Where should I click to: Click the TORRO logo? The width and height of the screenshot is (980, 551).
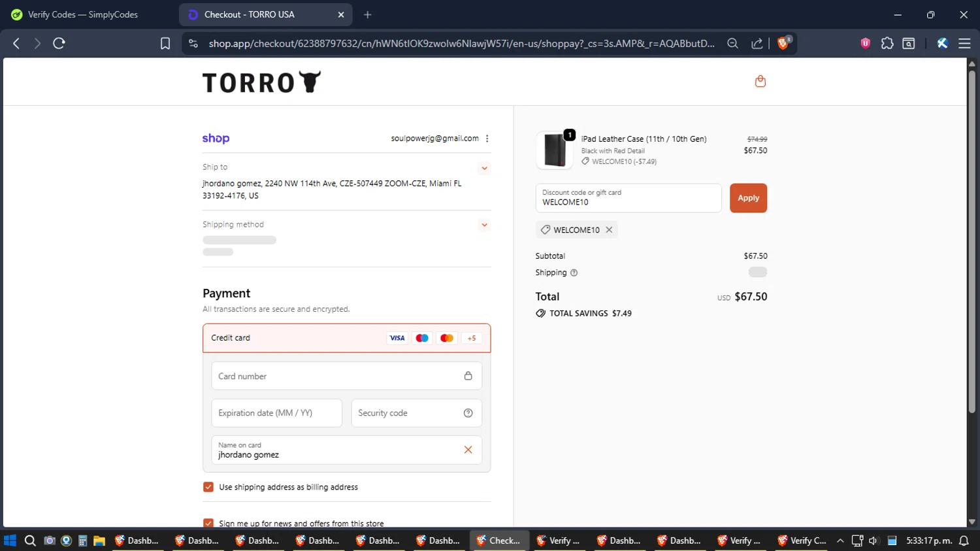pyautogui.click(x=261, y=82)
